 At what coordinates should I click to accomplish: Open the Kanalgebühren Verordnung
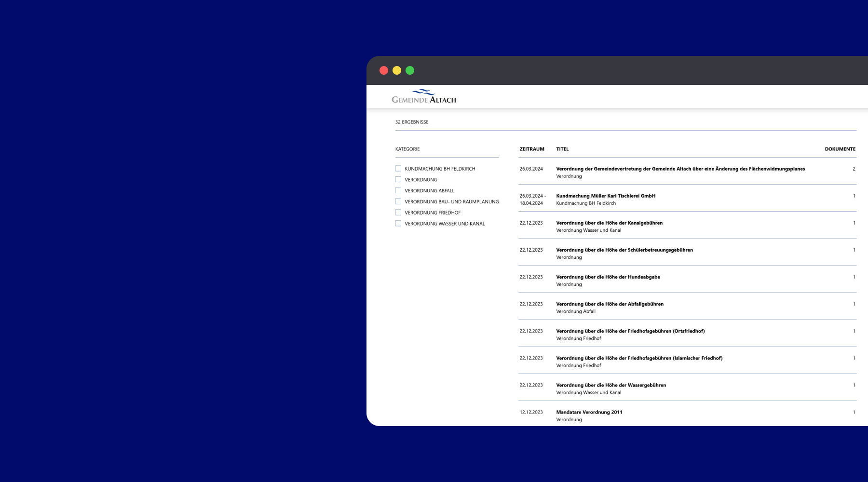(609, 223)
